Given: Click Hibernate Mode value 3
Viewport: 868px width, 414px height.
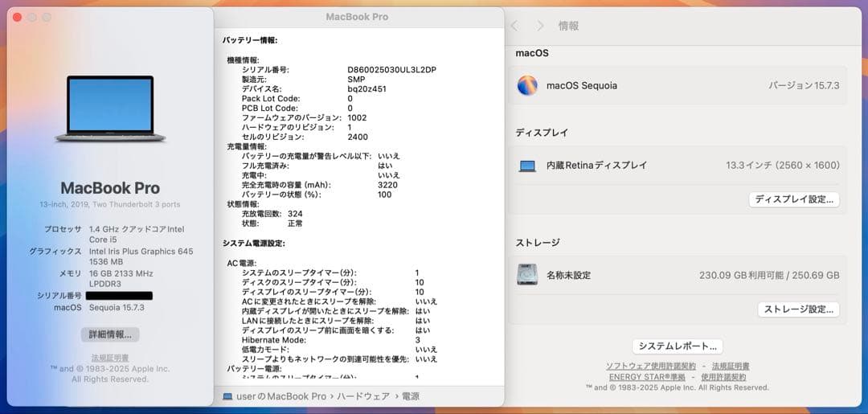Looking at the screenshot, I should (x=417, y=340).
